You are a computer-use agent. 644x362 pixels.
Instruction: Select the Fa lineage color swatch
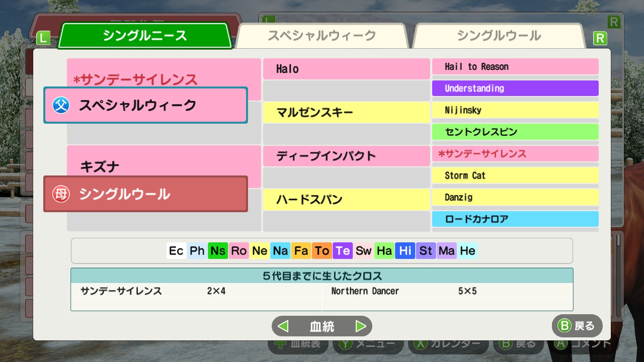[x=301, y=251]
